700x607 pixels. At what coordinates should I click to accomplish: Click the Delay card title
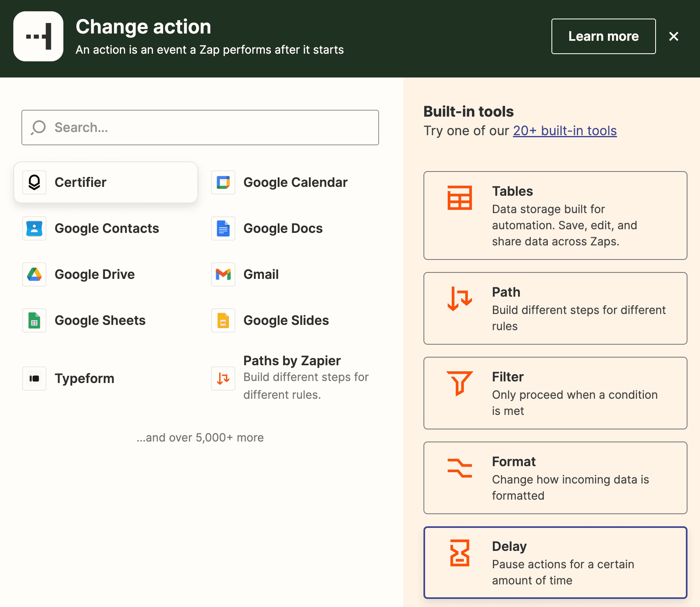509,546
